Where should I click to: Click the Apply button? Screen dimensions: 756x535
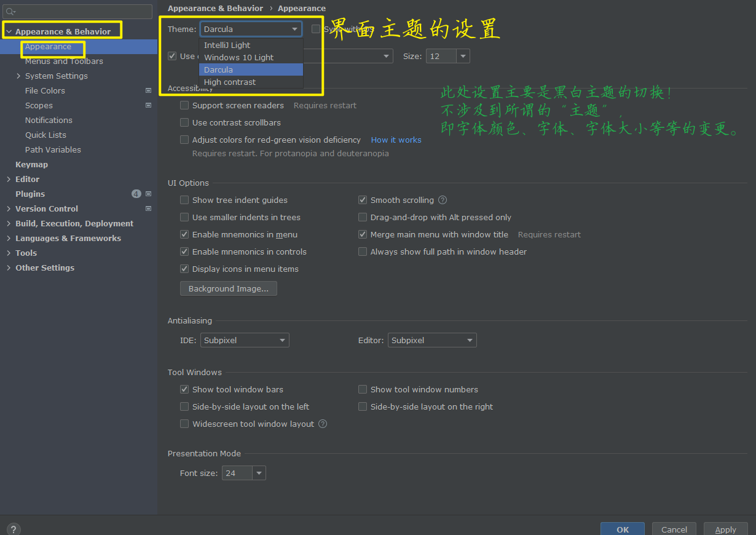pos(725,529)
